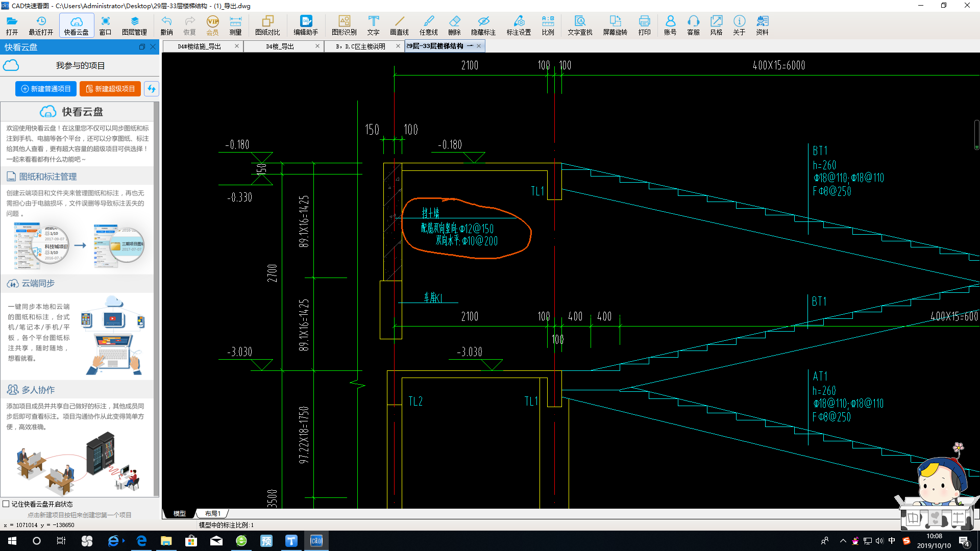Toggle the 快看云盘 cloud disk toolbar button
This screenshot has height=551, width=980.
pos(77,25)
